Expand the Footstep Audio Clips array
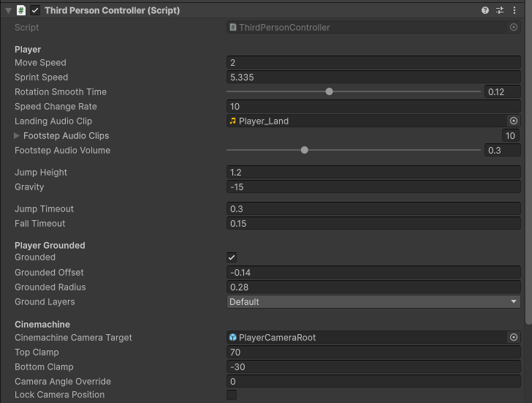This screenshot has height=403, width=532. coord(17,135)
